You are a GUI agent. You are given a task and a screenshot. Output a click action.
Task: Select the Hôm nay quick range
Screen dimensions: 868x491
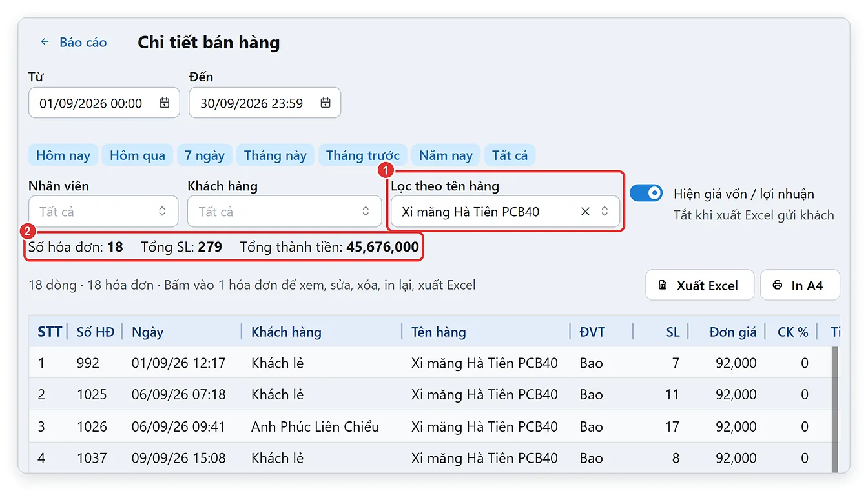[63, 155]
